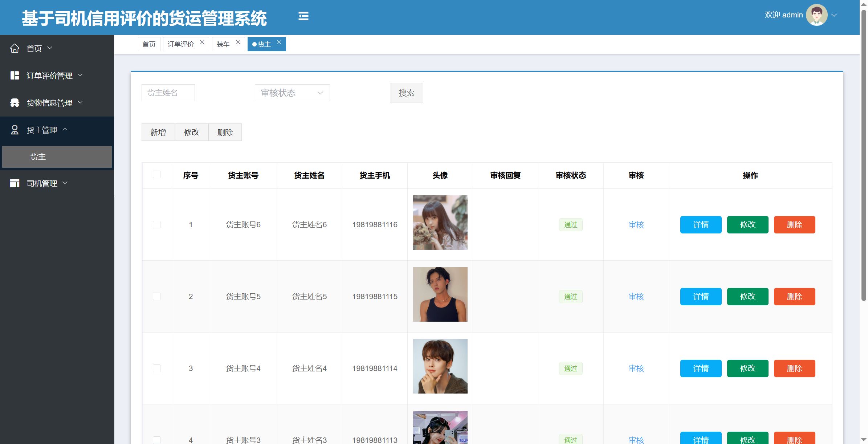This screenshot has height=444, width=868.
Task: Click the 审核状态 column header
Action: (571, 175)
